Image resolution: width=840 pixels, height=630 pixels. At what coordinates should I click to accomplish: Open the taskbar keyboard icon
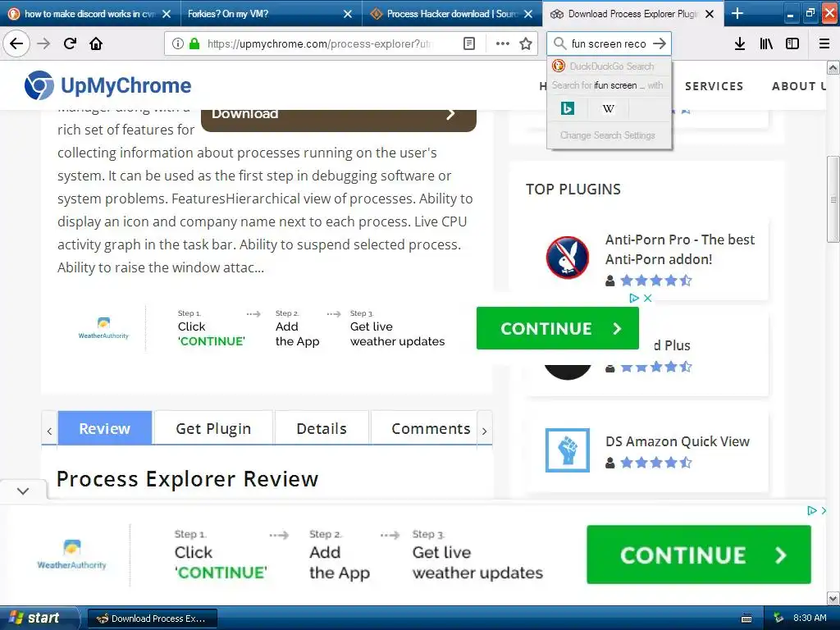click(x=746, y=619)
